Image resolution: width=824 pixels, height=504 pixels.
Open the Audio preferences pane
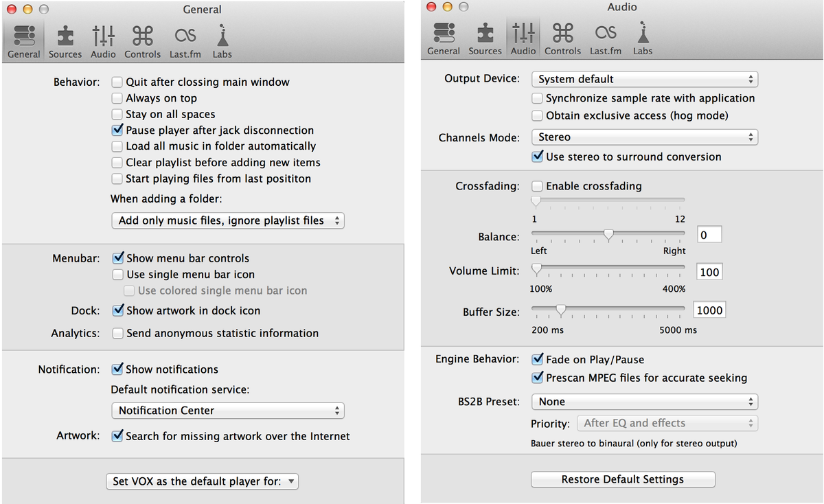click(103, 38)
